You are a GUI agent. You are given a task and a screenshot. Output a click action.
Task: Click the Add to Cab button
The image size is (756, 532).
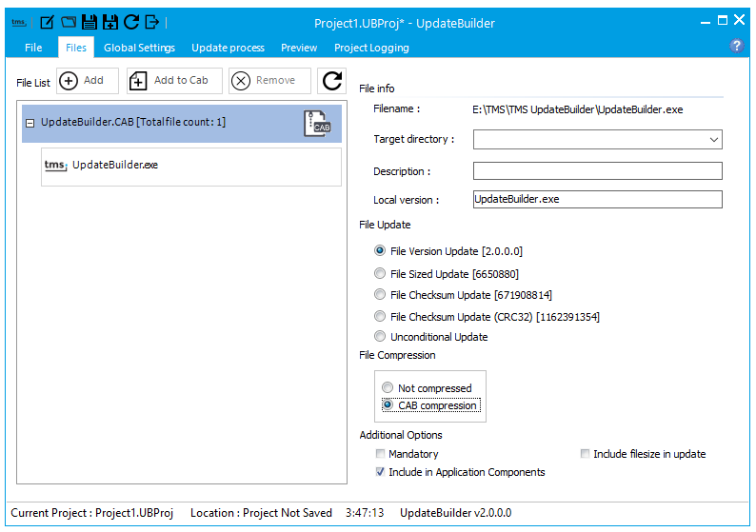[x=174, y=81]
